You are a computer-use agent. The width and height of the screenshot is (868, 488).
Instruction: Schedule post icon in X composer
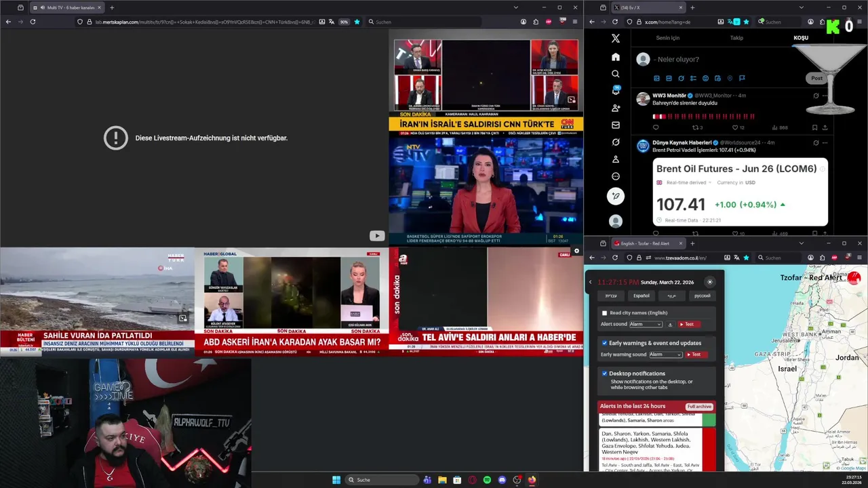[x=717, y=78]
